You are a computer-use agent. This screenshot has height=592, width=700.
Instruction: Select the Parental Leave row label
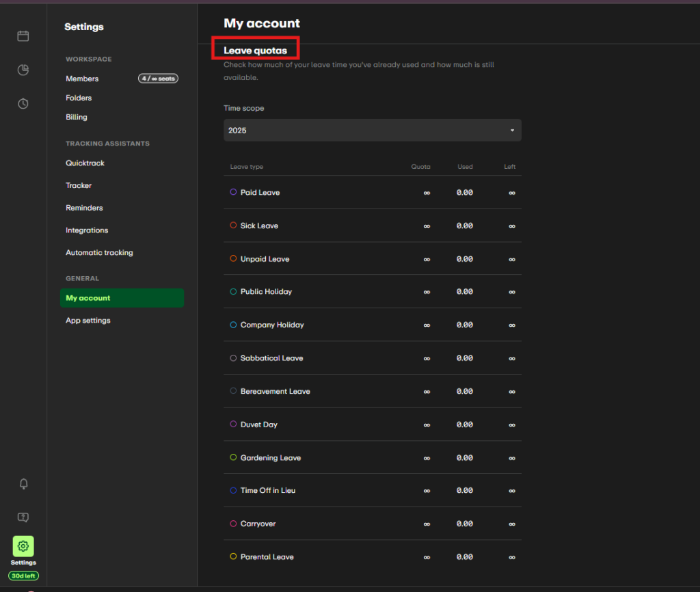(x=267, y=556)
